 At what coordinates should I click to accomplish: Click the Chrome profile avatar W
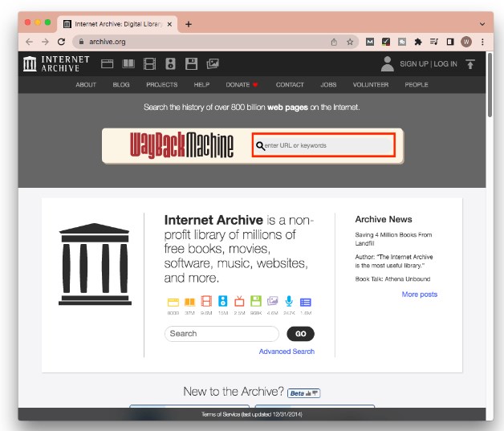pyautogui.click(x=466, y=42)
